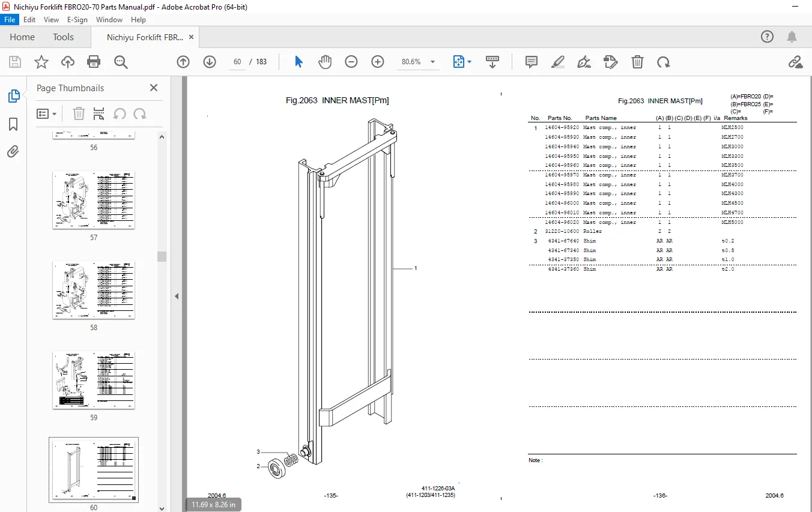Click the total pages '183' label

click(261, 62)
